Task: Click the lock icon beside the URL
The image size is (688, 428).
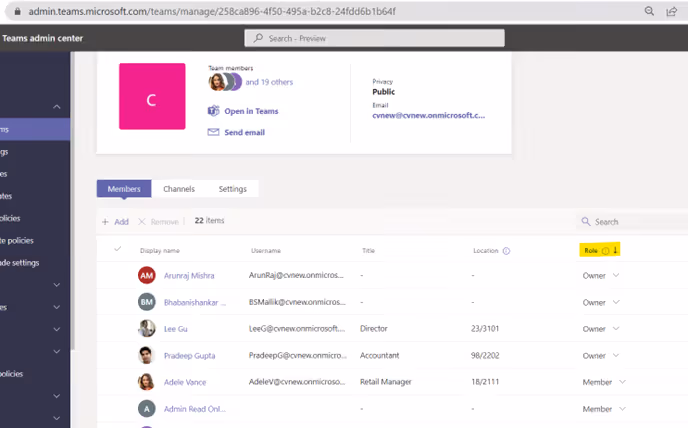Action: point(18,11)
